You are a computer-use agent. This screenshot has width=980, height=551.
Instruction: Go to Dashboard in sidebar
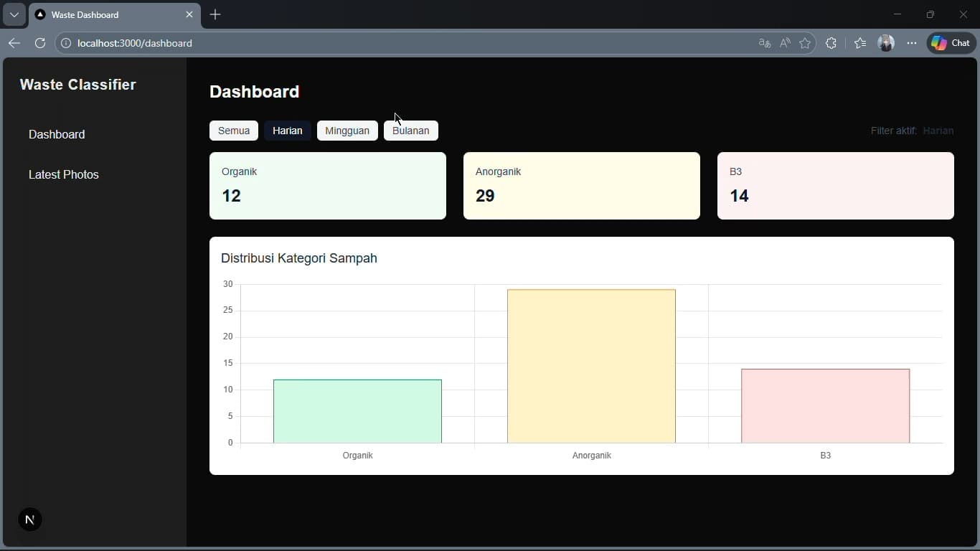tap(57, 134)
